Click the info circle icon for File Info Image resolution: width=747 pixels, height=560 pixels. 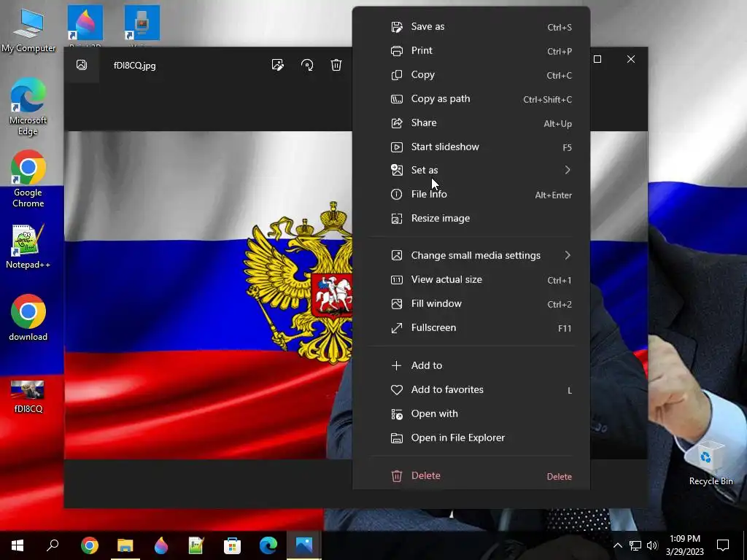coord(396,194)
